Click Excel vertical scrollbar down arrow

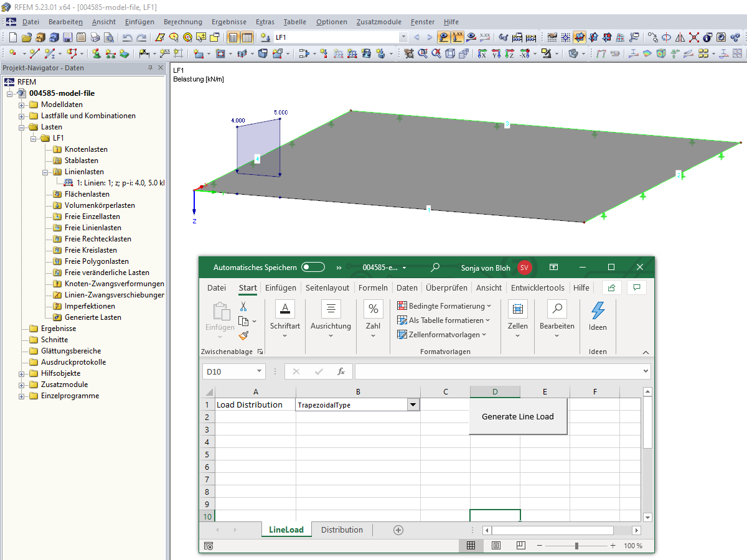tap(647, 517)
